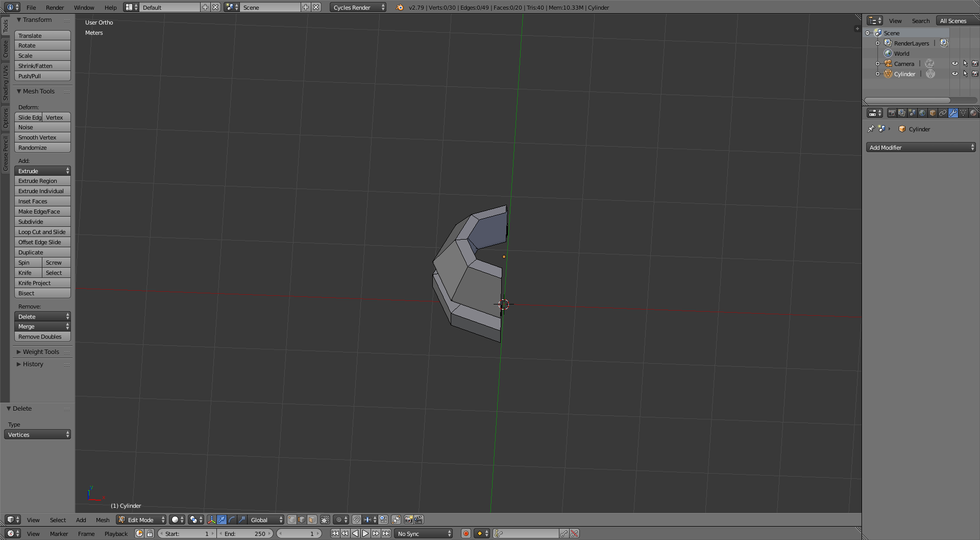Screen dimensions: 980x540
Task: Open the Mesh menu in 3D view header
Action: tap(103, 520)
